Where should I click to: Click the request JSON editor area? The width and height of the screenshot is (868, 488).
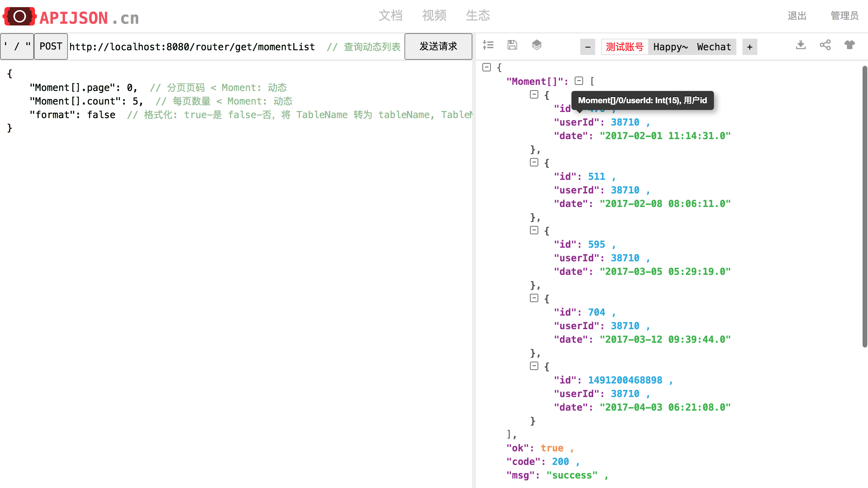[236, 274]
